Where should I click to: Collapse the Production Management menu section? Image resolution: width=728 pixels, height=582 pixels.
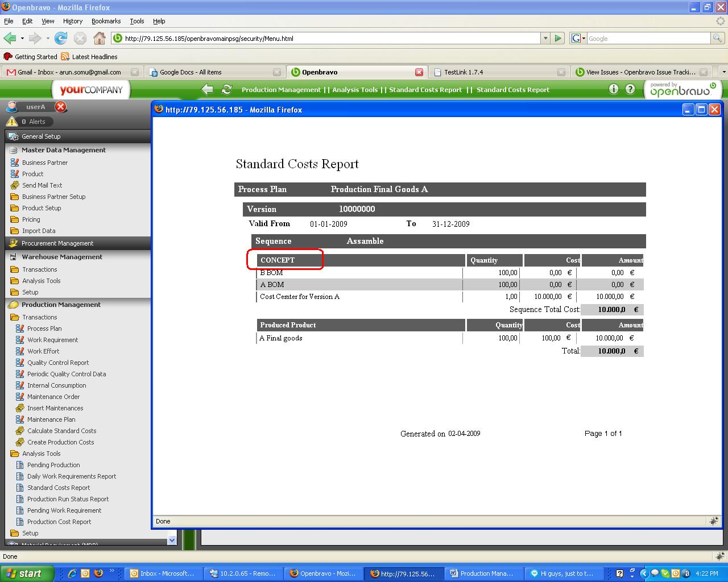click(x=61, y=305)
